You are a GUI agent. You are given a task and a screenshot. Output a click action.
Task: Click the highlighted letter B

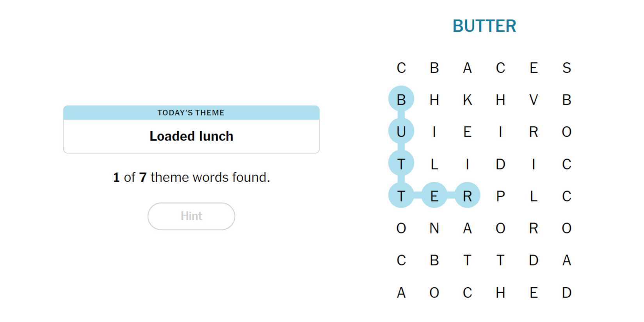pos(401,100)
